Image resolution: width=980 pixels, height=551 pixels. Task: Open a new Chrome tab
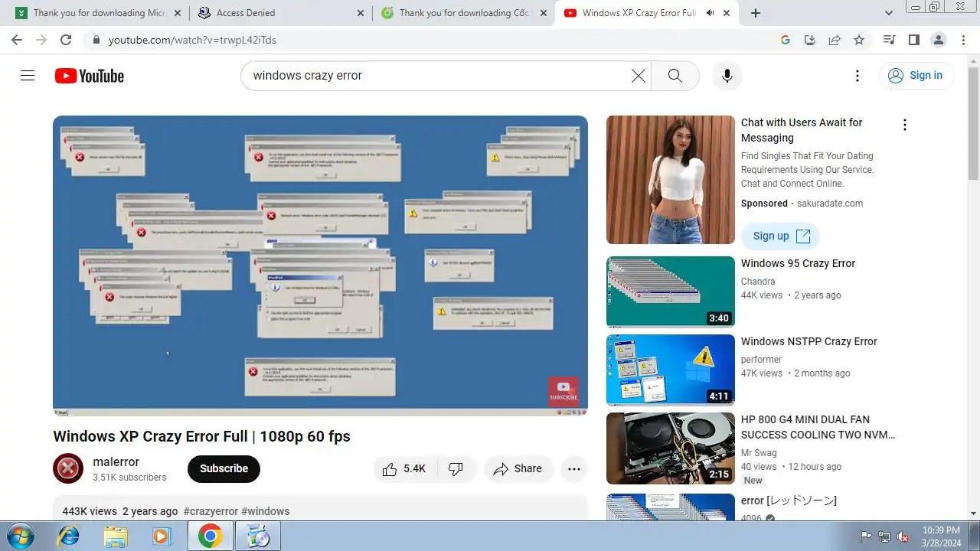click(x=756, y=13)
